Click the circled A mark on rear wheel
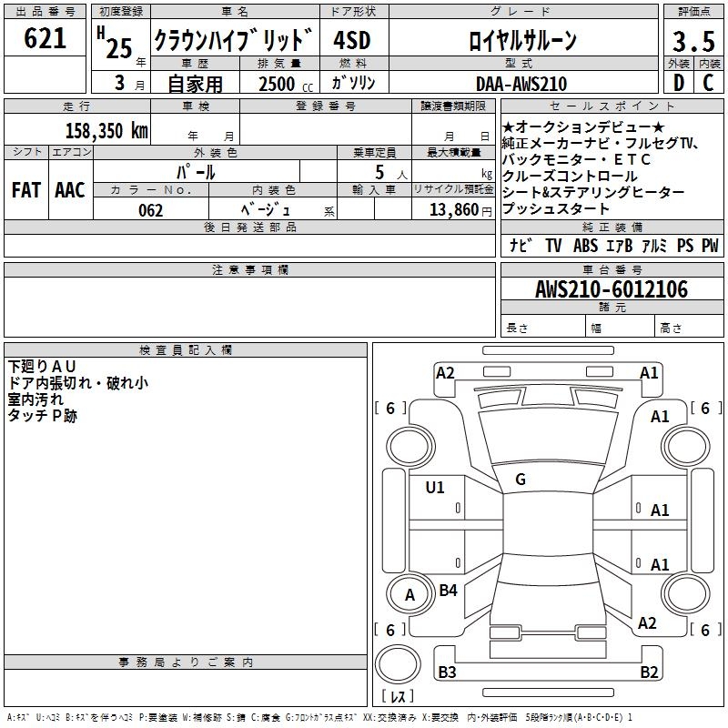Image resolution: width=728 pixels, height=728 pixels. pos(409,595)
